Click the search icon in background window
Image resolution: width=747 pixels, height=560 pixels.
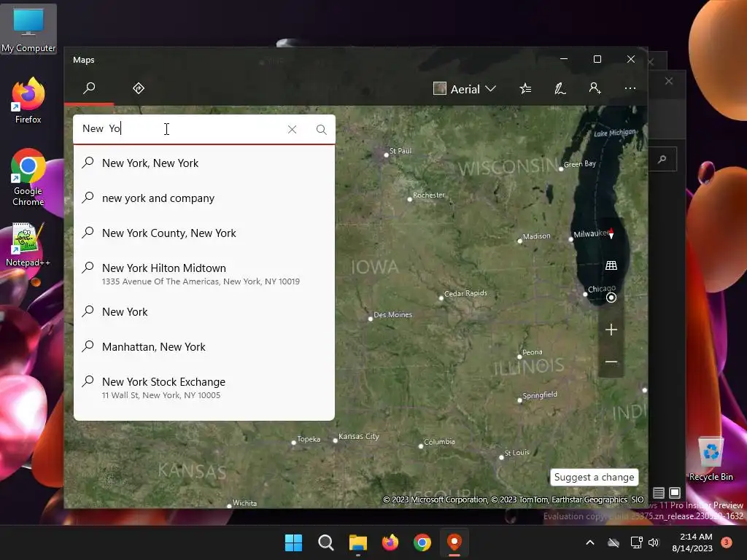[662, 159]
